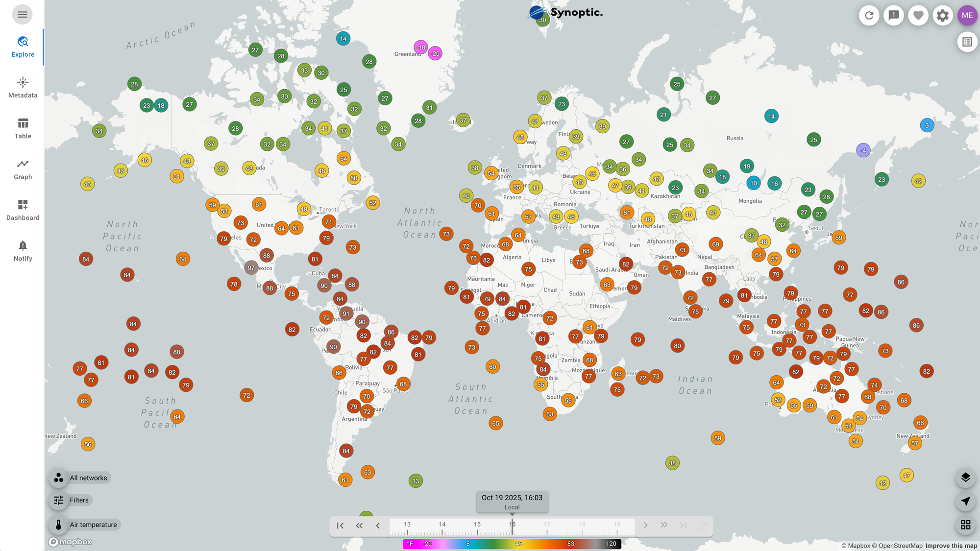This screenshot has height=551, width=980.
Task: Open the hamburger main menu
Action: point(22,14)
